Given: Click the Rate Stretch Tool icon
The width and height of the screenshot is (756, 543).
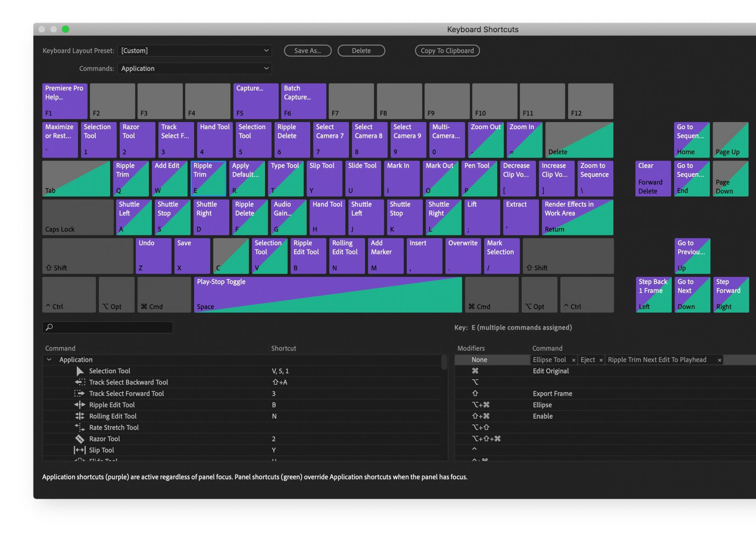Looking at the screenshot, I should (x=80, y=428).
